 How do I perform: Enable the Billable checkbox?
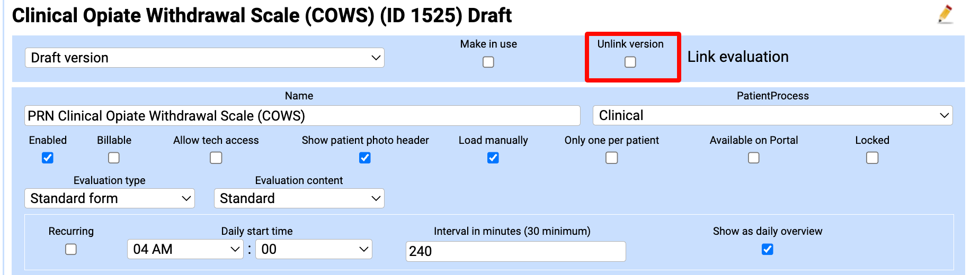tap(114, 158)
